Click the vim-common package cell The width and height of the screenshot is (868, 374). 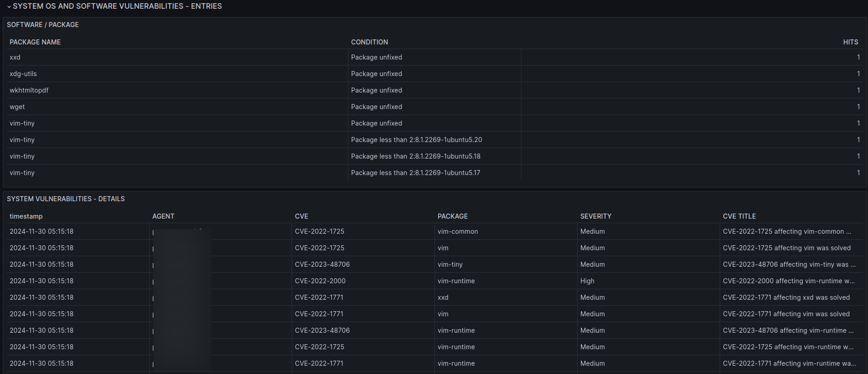(457, 231)
